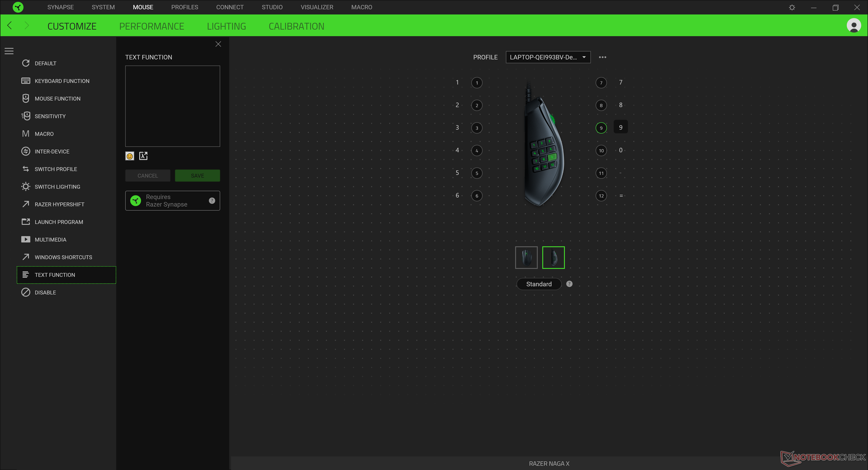Open SYNAPSE top menu
This screenshot has width=868, height=470.
click(61, 7)
